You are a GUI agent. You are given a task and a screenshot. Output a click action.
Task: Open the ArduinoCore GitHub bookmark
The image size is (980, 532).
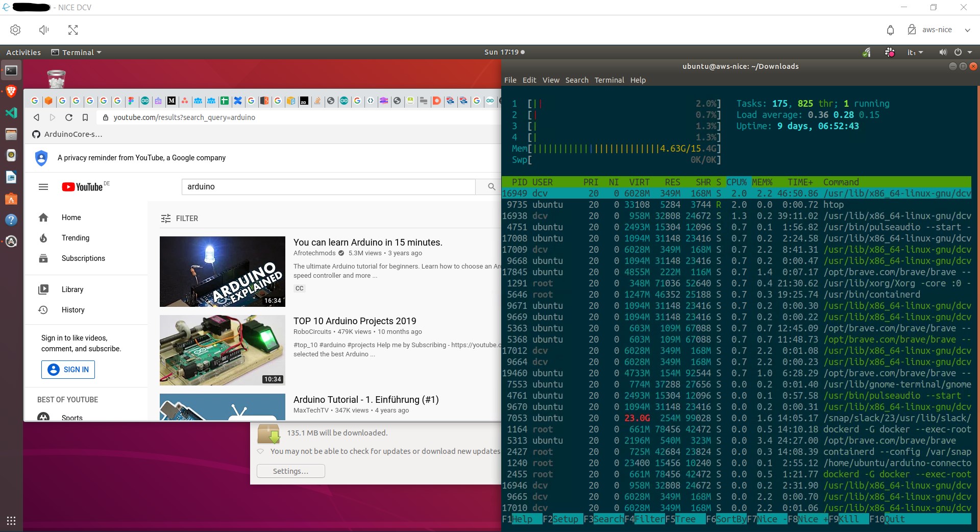click(67, 134)
